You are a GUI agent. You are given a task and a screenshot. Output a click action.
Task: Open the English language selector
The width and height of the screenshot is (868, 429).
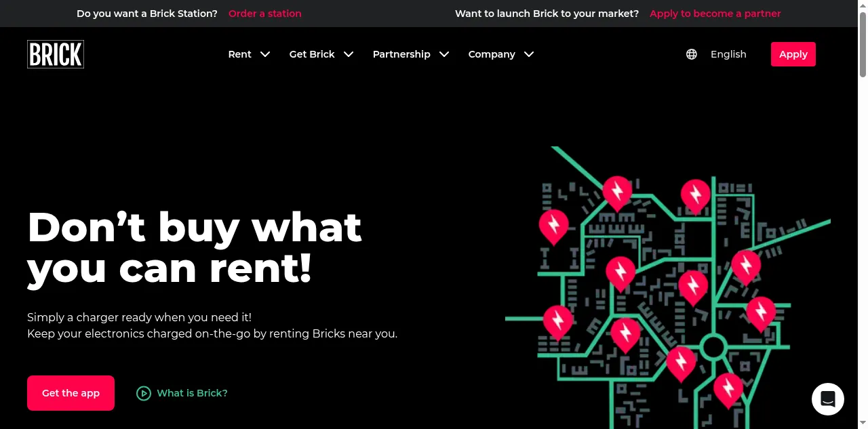[x=728, y=54]
